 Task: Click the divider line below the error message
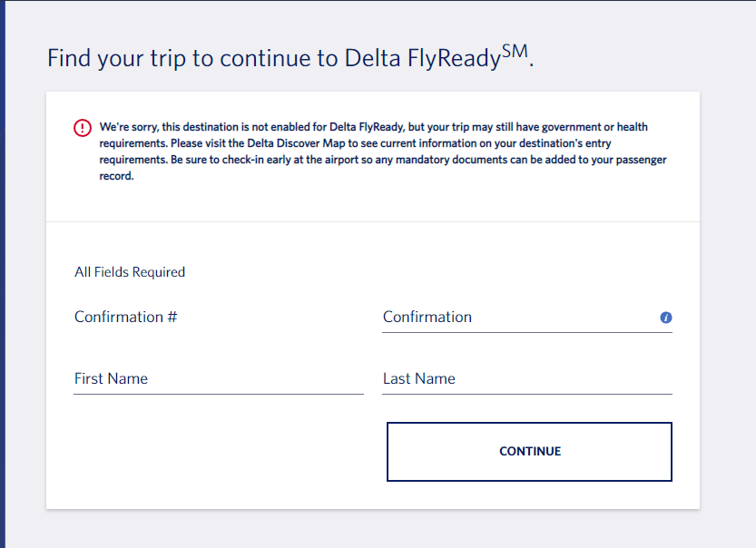tap(373, 221)
